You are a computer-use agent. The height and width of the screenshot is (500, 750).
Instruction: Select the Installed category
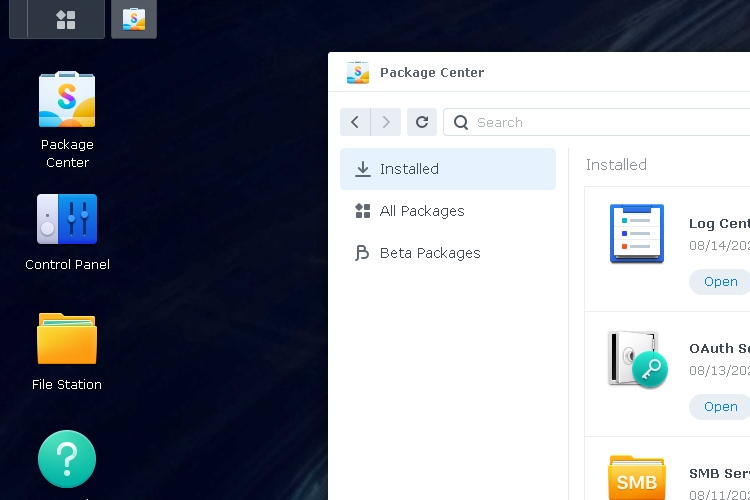click(447, 169)
